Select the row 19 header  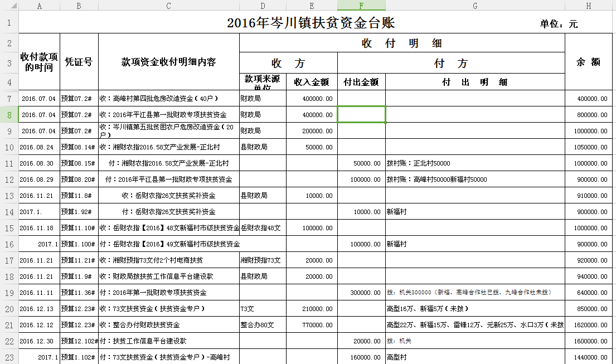point(9,292)
